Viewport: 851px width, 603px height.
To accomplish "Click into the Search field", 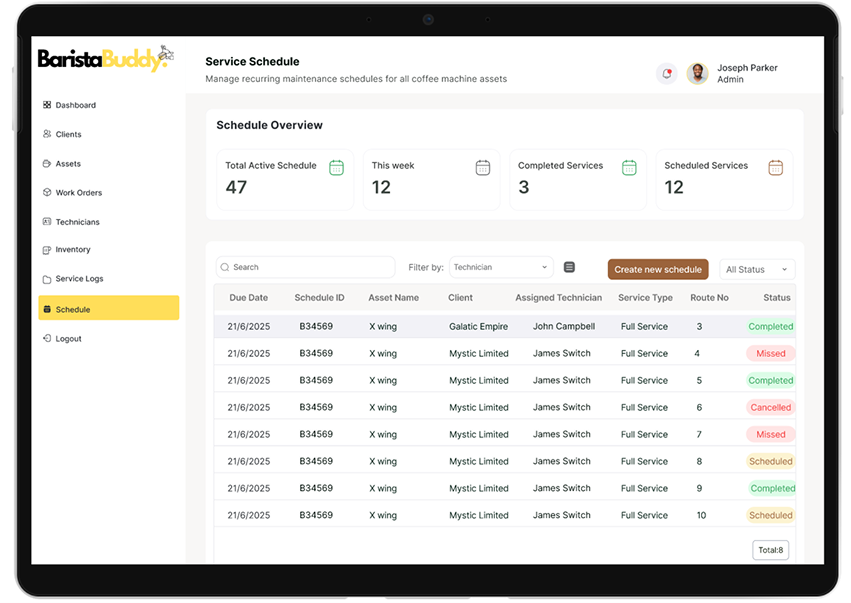I will pyautogui.click(x=306, y=267).
